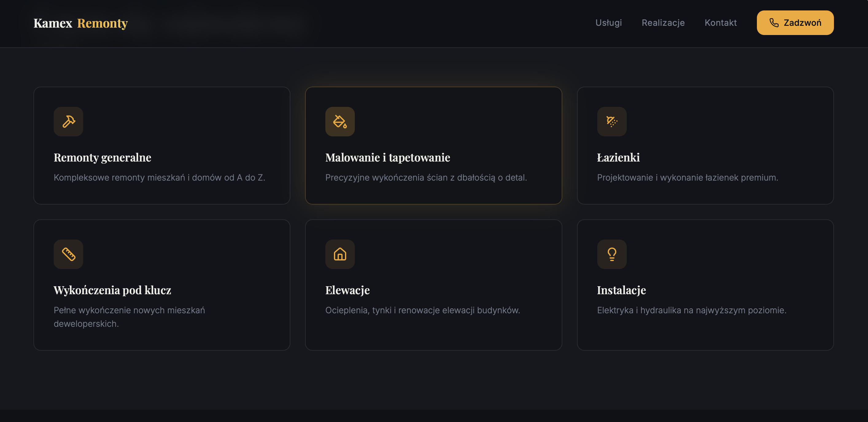Go to Realizacje in the navigation
Viewport: 868px width, 422px height.
(x=663, y=23)
